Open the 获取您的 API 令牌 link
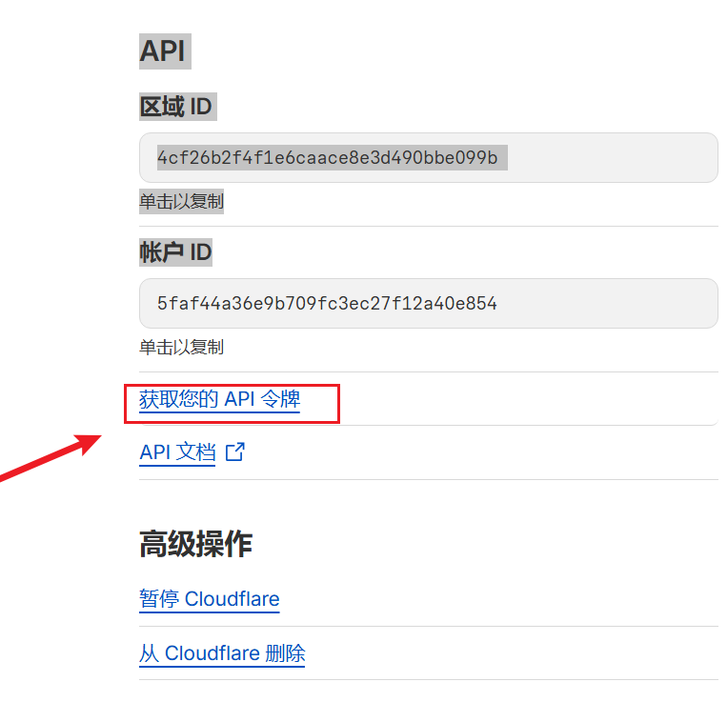The image size is (728, 702). (x=219, y=400)
